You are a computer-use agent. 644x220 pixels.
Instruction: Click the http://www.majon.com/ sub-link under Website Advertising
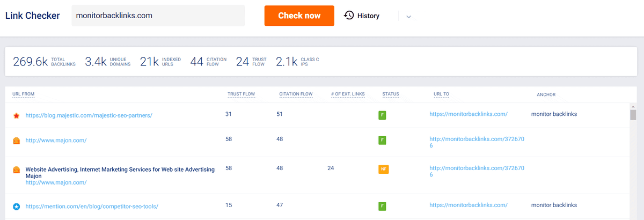click(56, 182)
